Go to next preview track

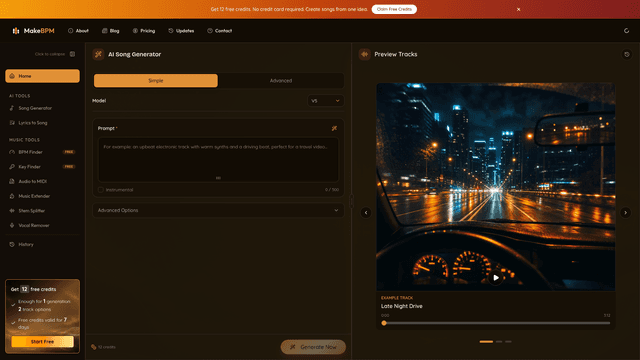[x=625, y=213]
